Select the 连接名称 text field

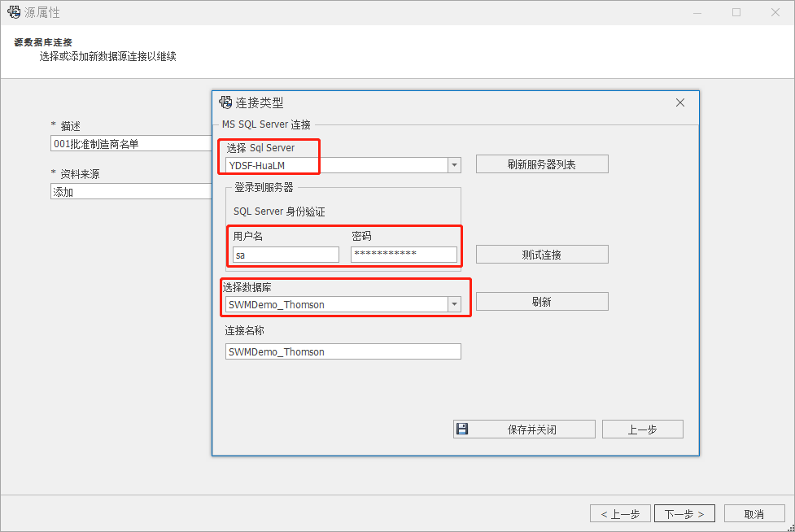pyautogui.click(x=343, y=351)
